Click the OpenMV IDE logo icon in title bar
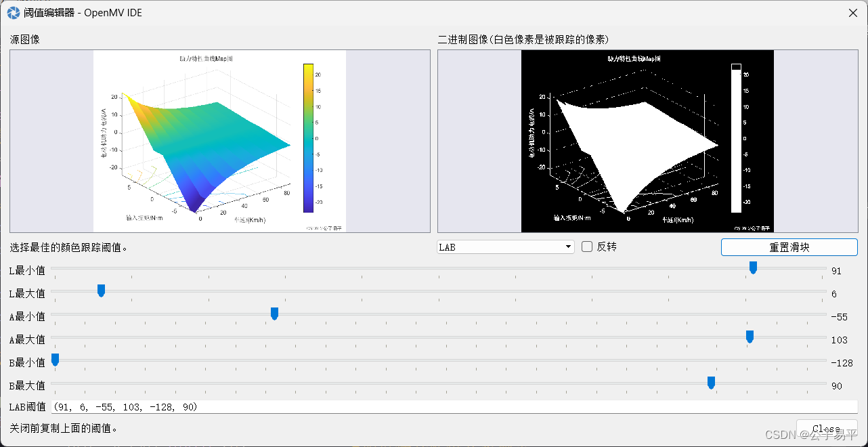The width and height of the screenshot is (868, 447). [13, 13]
